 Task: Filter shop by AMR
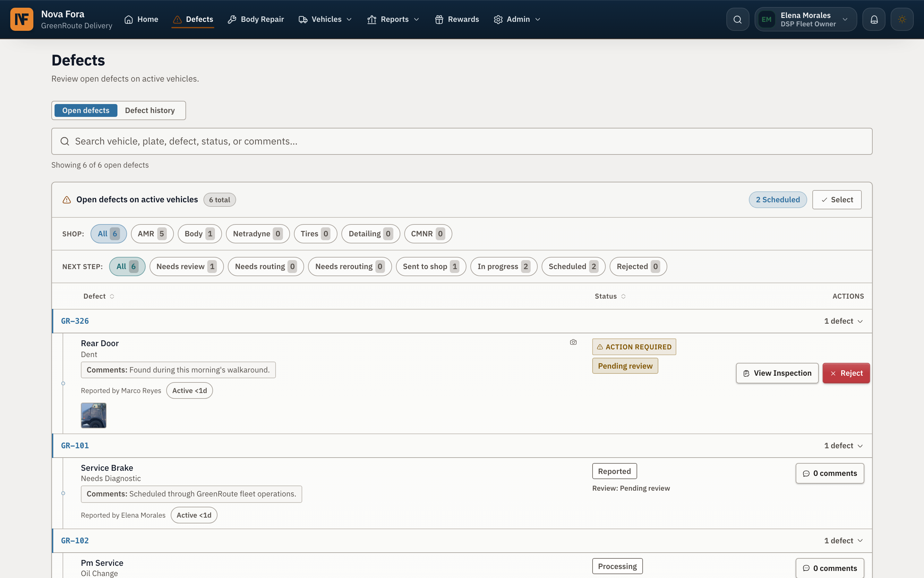click(152, 233)
